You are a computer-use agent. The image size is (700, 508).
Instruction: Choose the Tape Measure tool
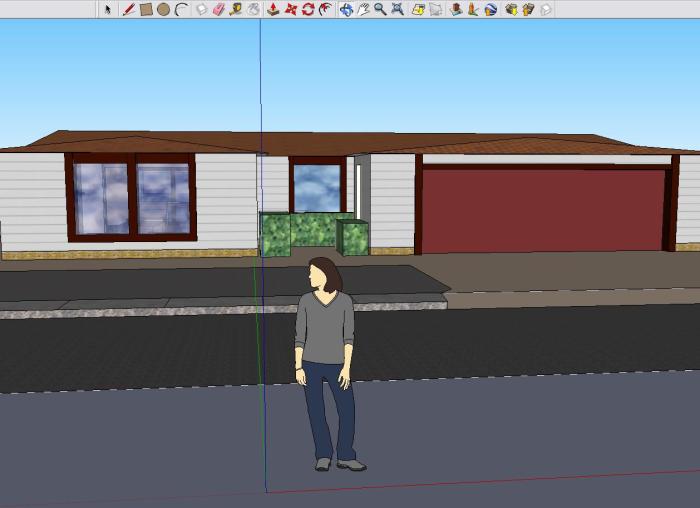pyautogui.click(x=236, y=9)
